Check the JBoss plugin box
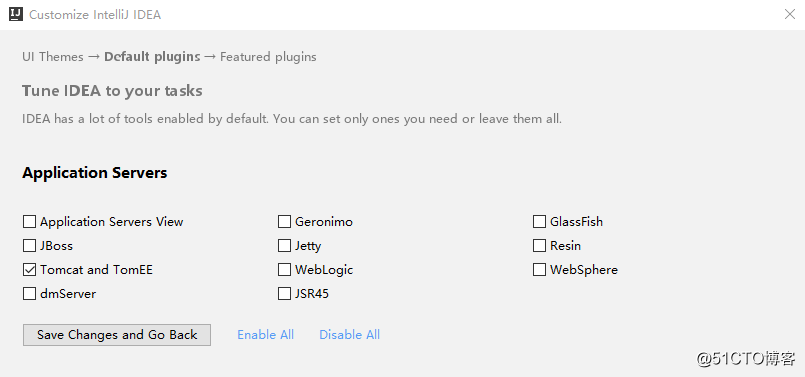 [x=29, y=246]
